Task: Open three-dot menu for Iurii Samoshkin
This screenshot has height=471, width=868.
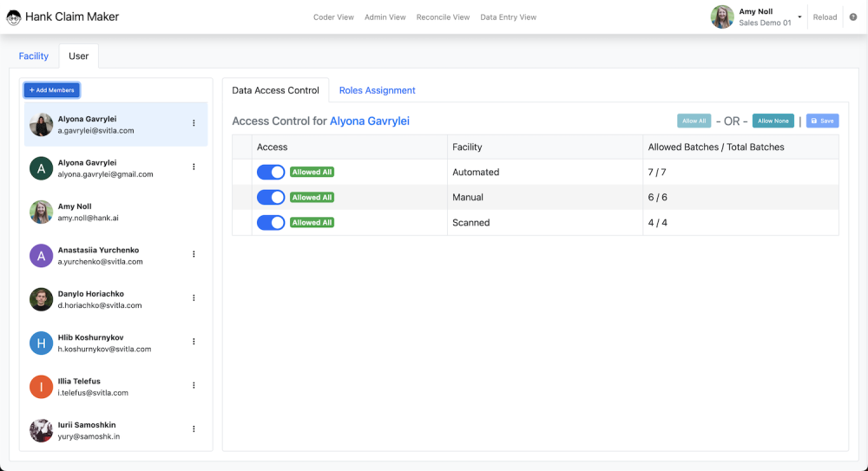Action: (x=194, y=429)
